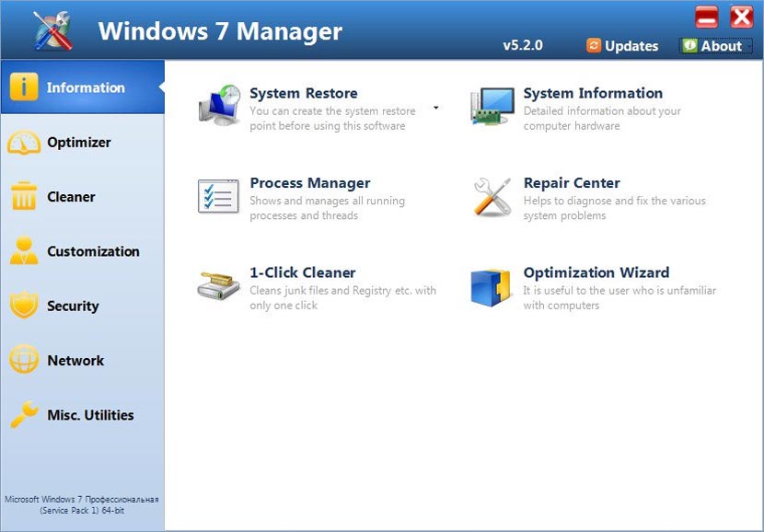
Task: Click the 'System Restore' heading text
Action: point(303,93)
